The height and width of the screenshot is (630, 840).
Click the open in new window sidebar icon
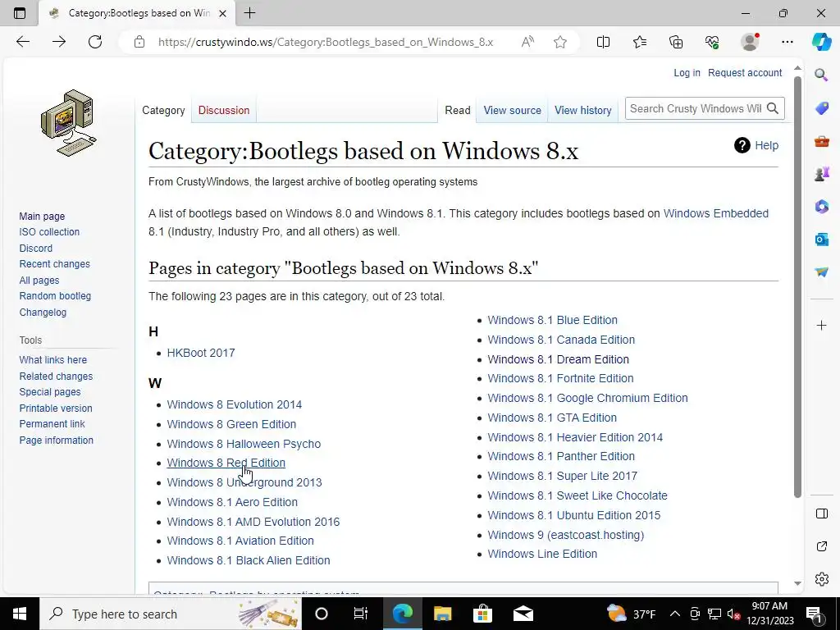click(821, 546)
